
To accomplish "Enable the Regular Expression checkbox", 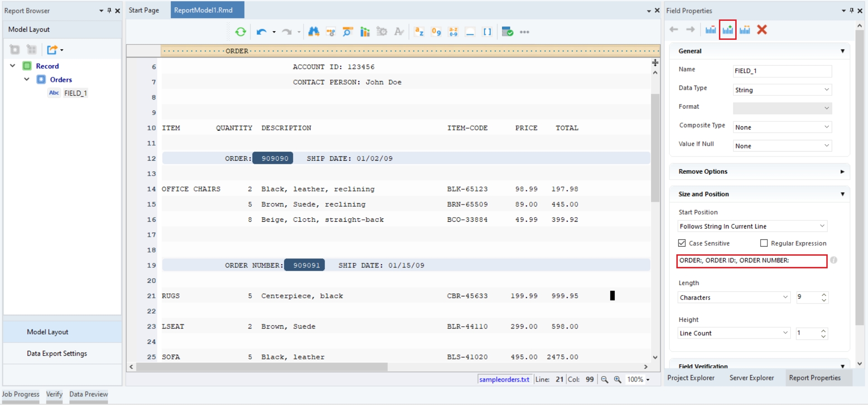I will (x=764, y=243).
